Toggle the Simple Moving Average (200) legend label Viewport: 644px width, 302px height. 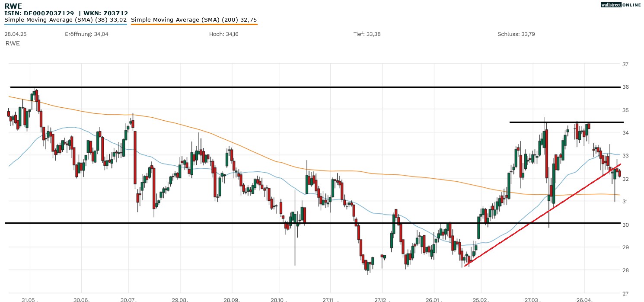click(194, 19)
